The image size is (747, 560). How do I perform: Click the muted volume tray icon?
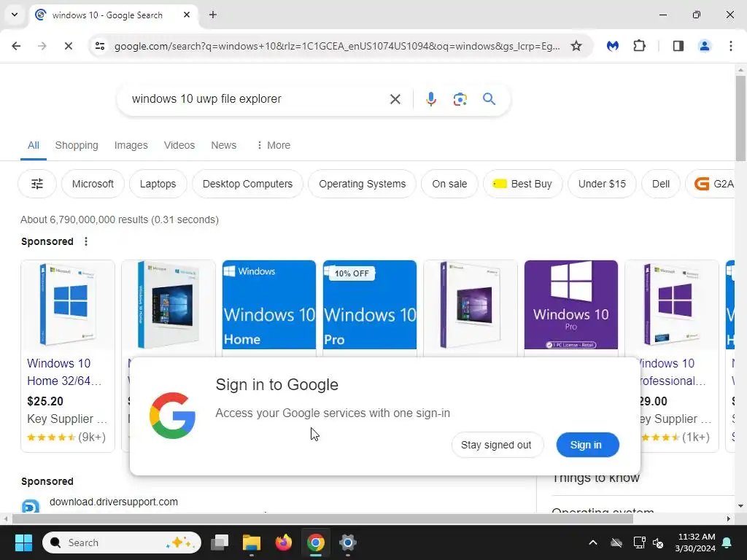point(659,542)
